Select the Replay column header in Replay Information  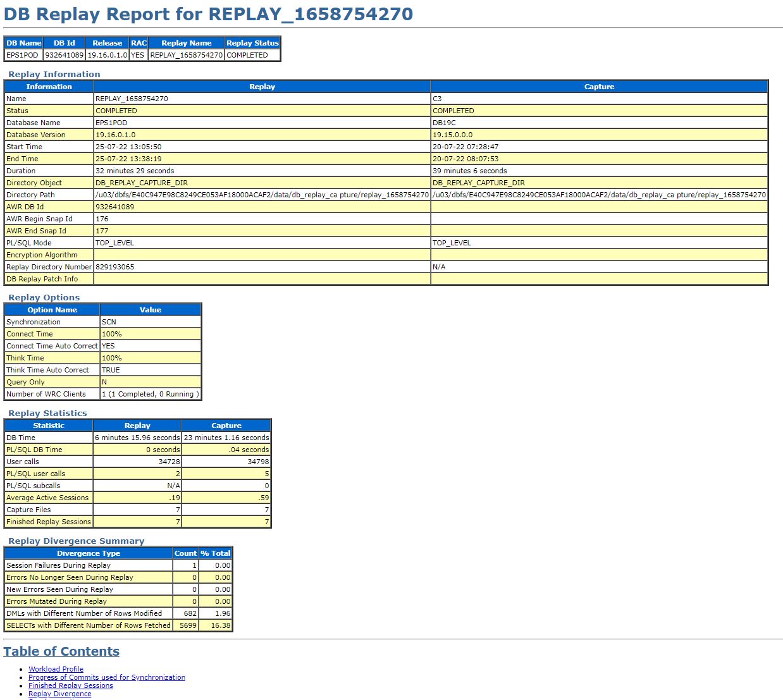coord(262,86)
